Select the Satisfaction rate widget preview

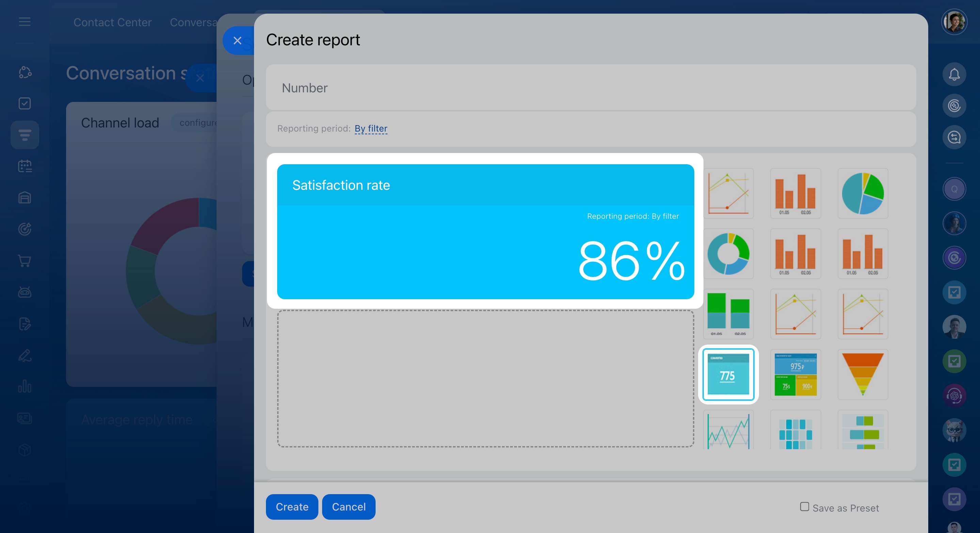click(x=486, y=231)
